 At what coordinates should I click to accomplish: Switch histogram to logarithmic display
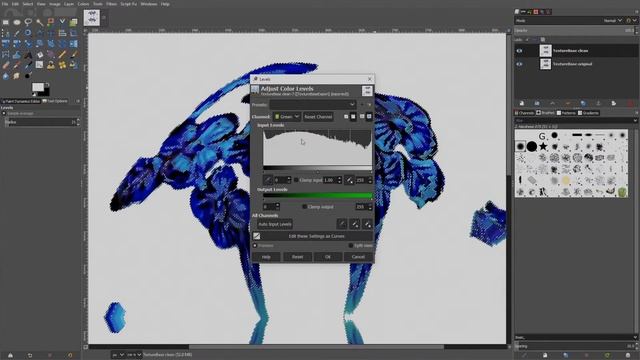[x=369, y=117]
